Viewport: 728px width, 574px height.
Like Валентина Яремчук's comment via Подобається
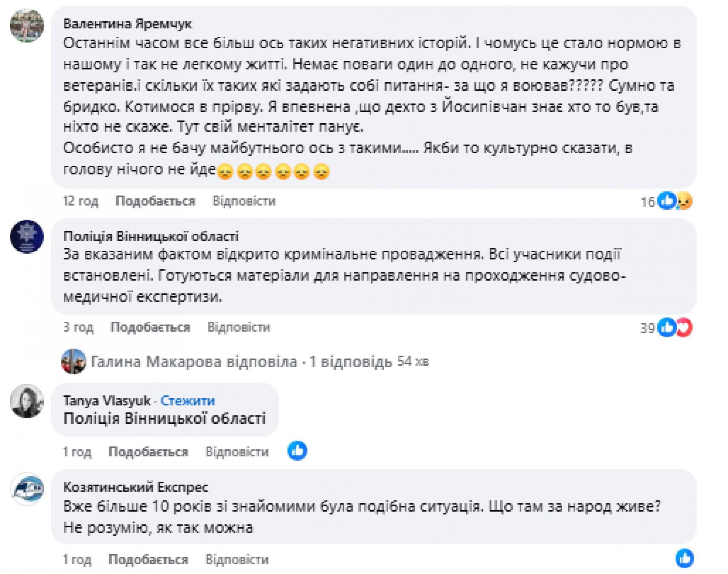pos(155,201)
